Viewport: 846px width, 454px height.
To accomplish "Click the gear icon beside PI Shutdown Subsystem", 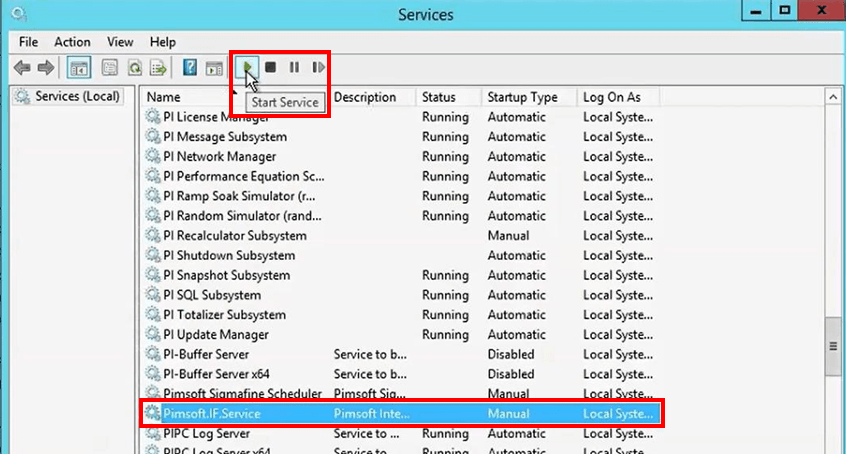I will [153, 255].
